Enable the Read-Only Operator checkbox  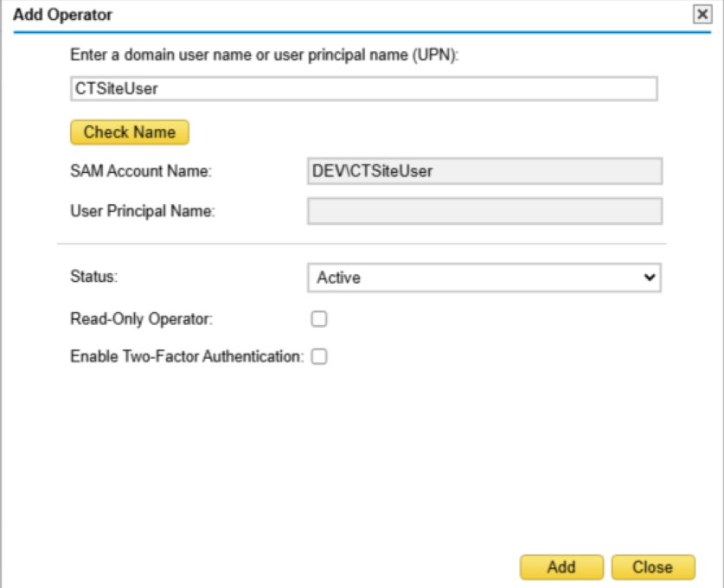pos(319,319)
